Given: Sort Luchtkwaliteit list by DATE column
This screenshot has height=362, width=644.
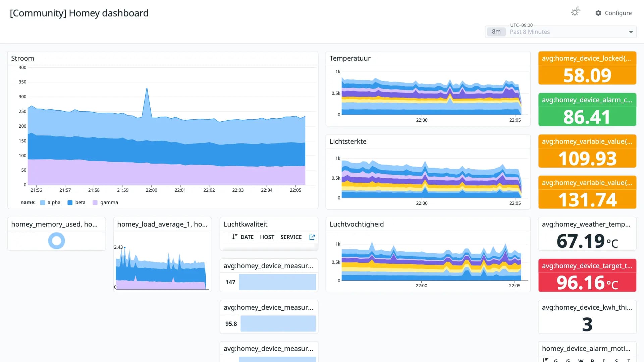Looking at the screenshot, I should coord(247,237).
